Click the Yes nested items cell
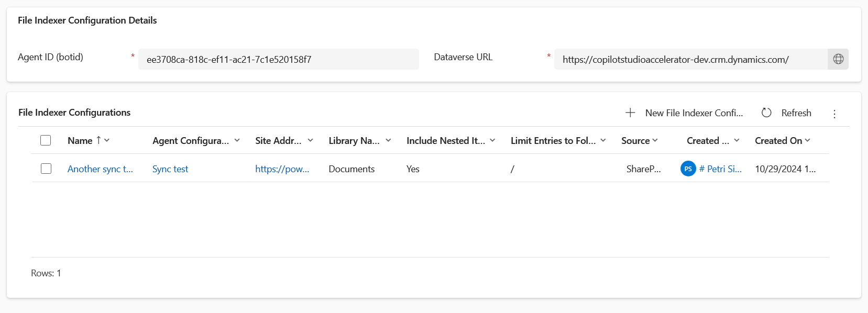The image size is (868, 313). coord(413,169)
